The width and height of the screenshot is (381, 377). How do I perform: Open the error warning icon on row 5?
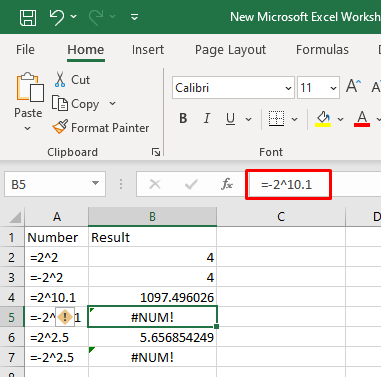(65, 317)
